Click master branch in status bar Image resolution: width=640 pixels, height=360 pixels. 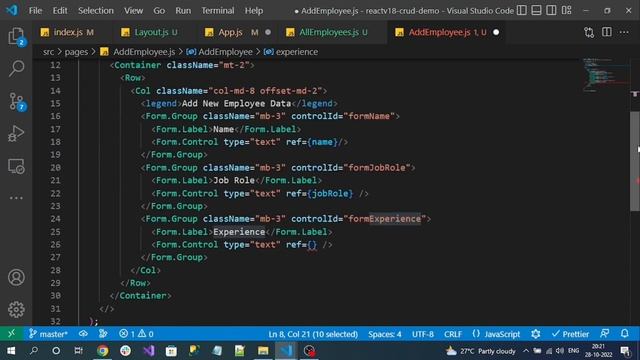(48, 334)
